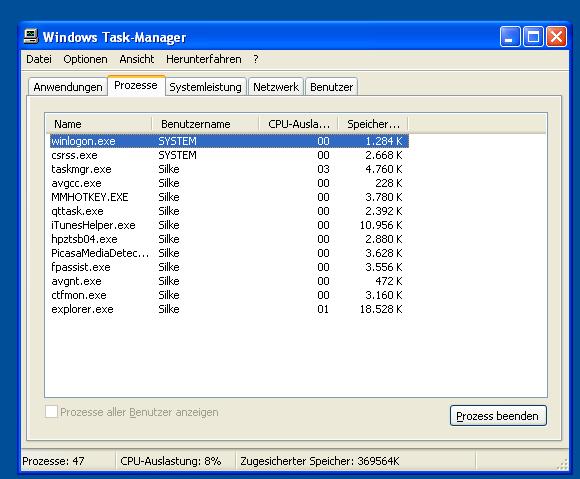
Task: Close the Windows Task-Manager window
Action: (x=556, y=37)
